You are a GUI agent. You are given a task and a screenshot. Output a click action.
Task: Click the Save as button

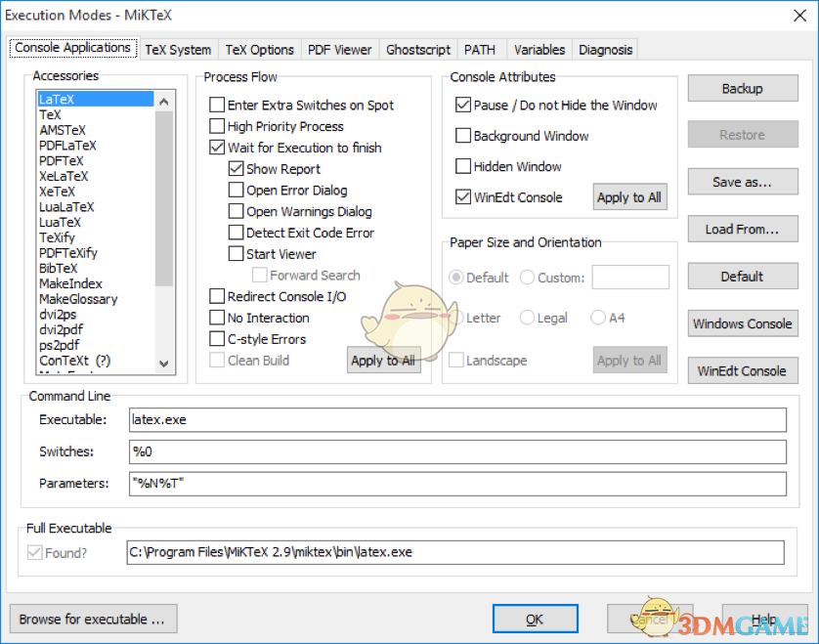(742, 182)
